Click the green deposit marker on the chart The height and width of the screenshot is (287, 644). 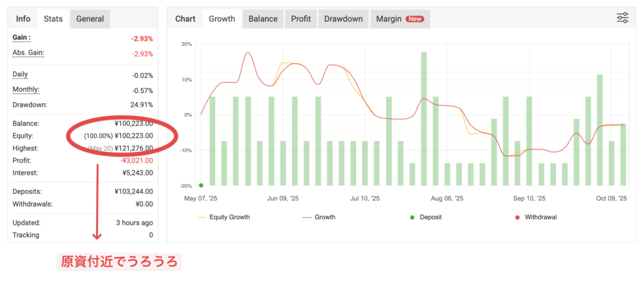(x=201, y=185)
